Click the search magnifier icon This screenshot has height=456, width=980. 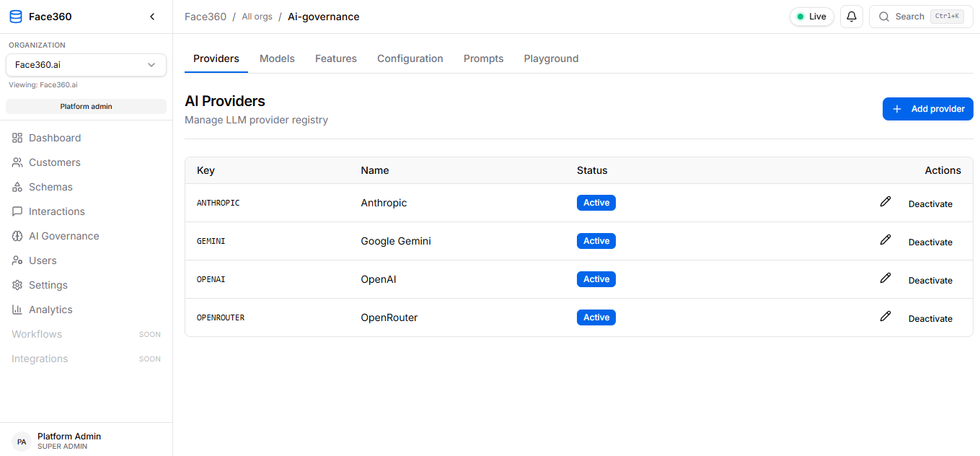pyautogui.click(x=883, y=17)
